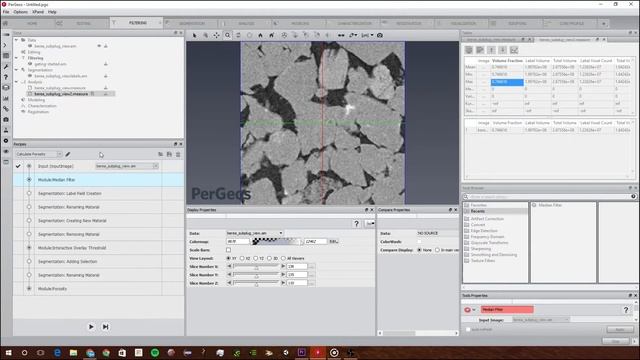Image resolution: width=640 pixels, height=360 pixels.
Task: Click the Windows Start button
Action: point(8,353)
